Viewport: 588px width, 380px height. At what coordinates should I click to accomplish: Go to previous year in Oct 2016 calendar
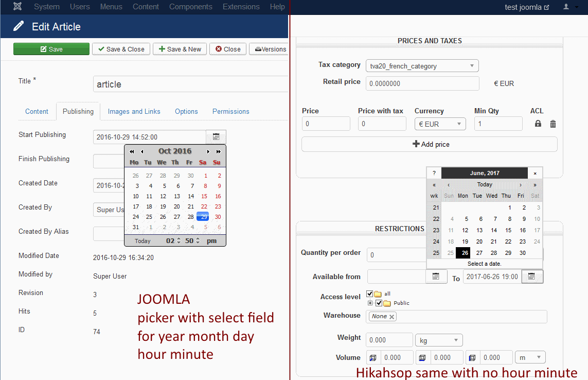132,152
